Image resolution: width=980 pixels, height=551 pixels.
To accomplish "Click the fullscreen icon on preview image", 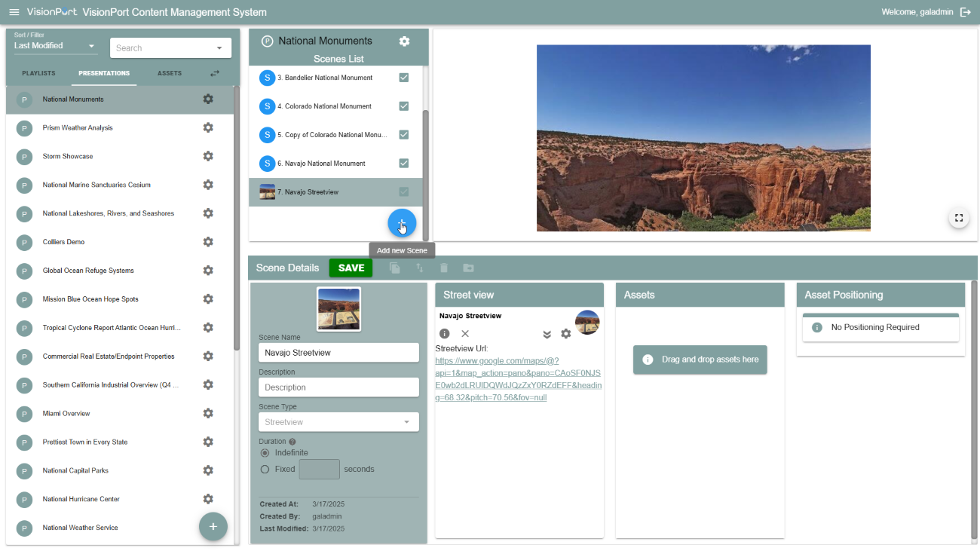I will pos(958,218).
